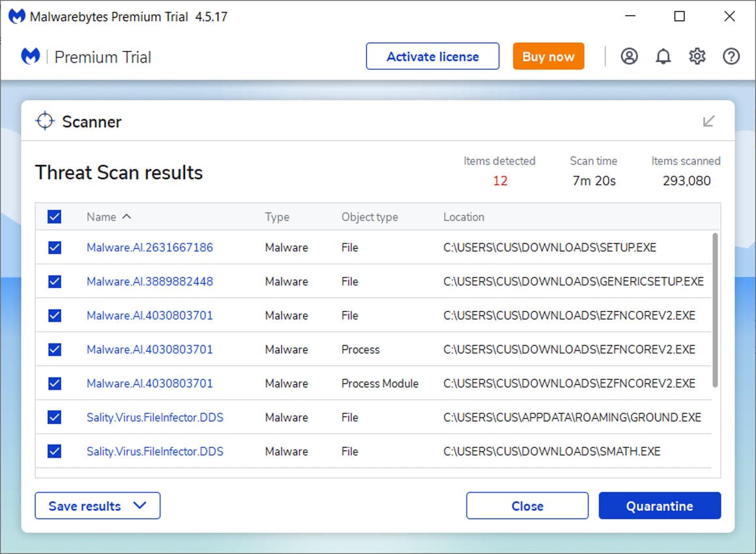Open the Save results dropdown
This screenshot has height=554, width=756.
pyautogui.click(x=97, y=506)
